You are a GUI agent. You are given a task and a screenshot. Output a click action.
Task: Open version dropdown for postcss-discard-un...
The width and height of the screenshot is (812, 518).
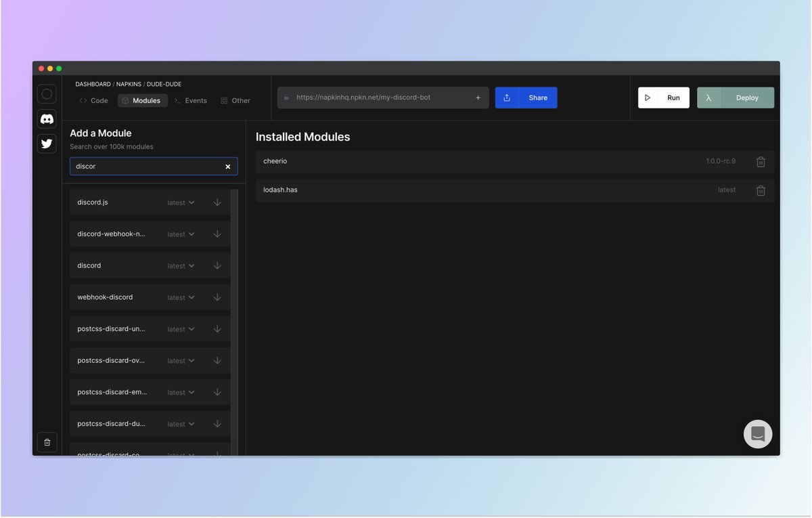pyautogui.click(x=181, y=329)
